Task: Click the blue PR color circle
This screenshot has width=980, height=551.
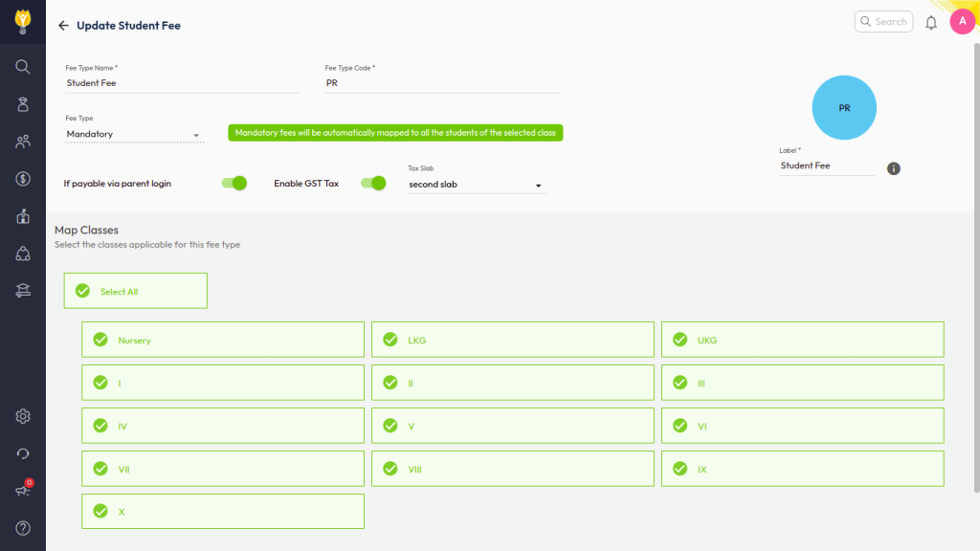Action: pos(844,108)
